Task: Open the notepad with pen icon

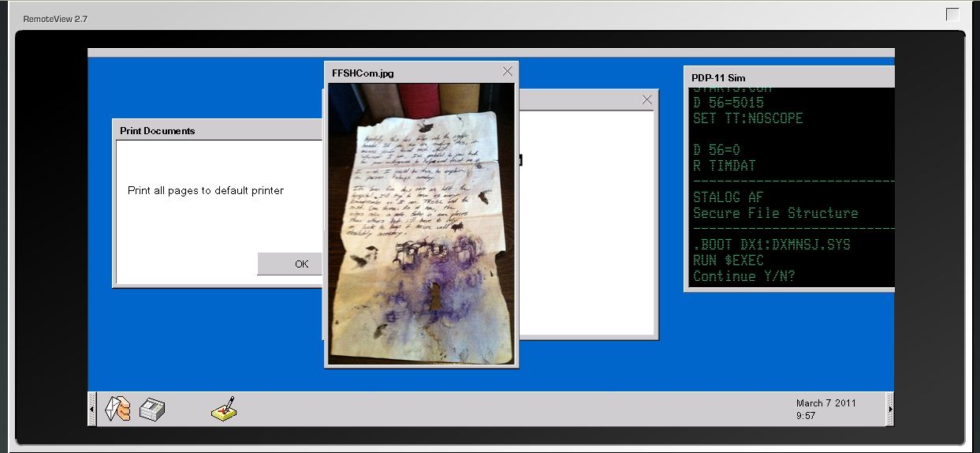Action: tap(224, 408)
